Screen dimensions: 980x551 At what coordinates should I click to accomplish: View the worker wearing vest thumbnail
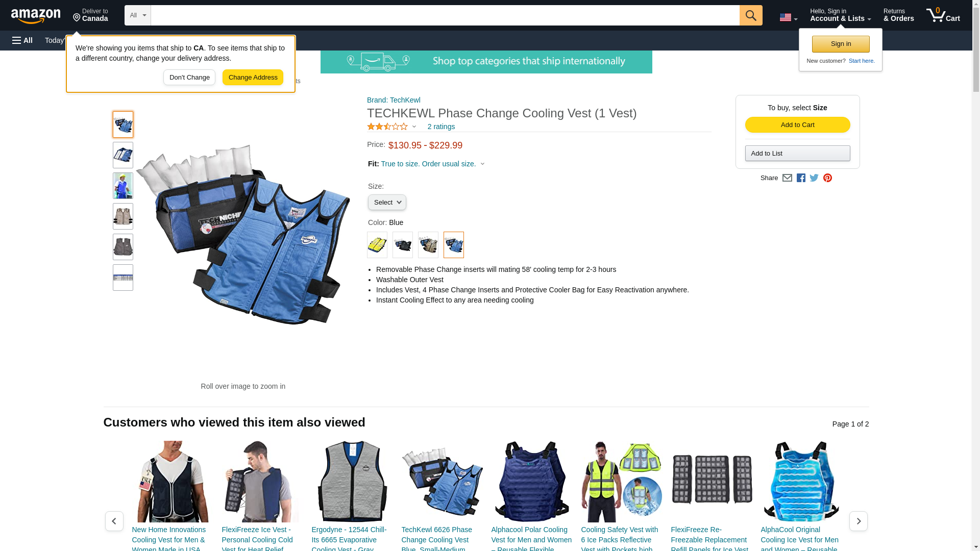tap(123, 186)
